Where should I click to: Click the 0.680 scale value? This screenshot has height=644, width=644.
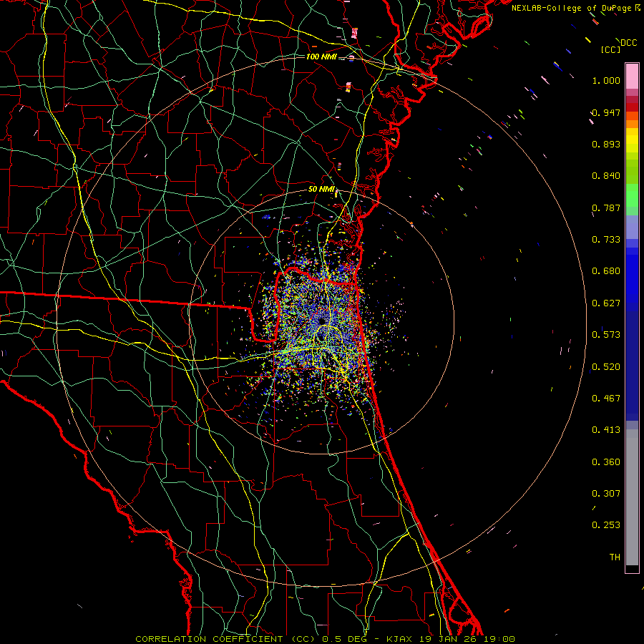606,271
